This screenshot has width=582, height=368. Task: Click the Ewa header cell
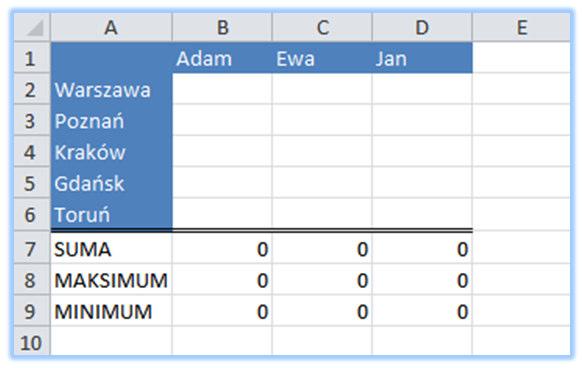(322, 58)
